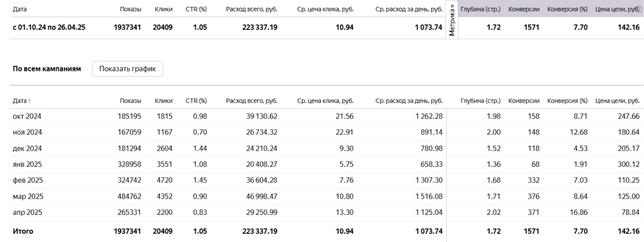The image size is (644, 242).
Task: Sort the lower table by Дата column
Action: [x=19, y=100]
